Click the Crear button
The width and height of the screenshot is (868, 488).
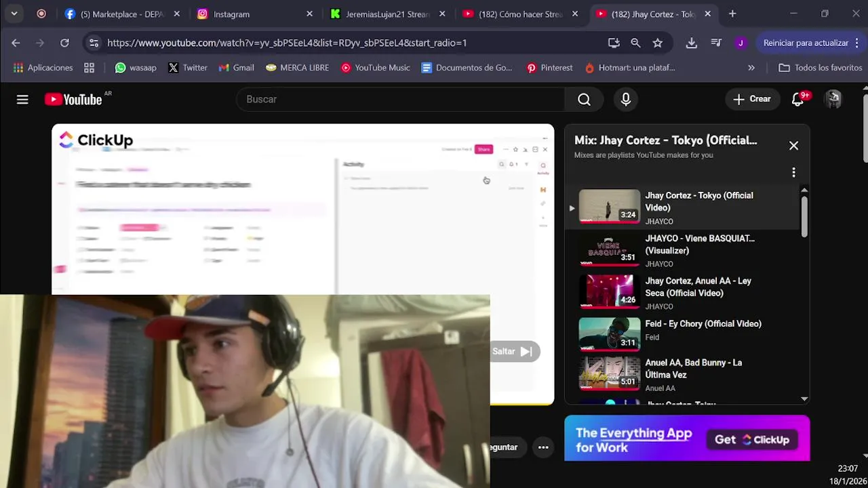point(752,99)
